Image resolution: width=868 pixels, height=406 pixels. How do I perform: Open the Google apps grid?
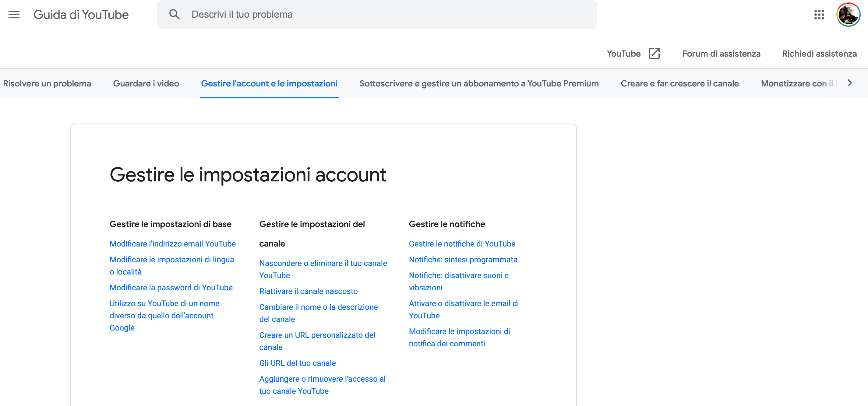click(x=819, y=15)
